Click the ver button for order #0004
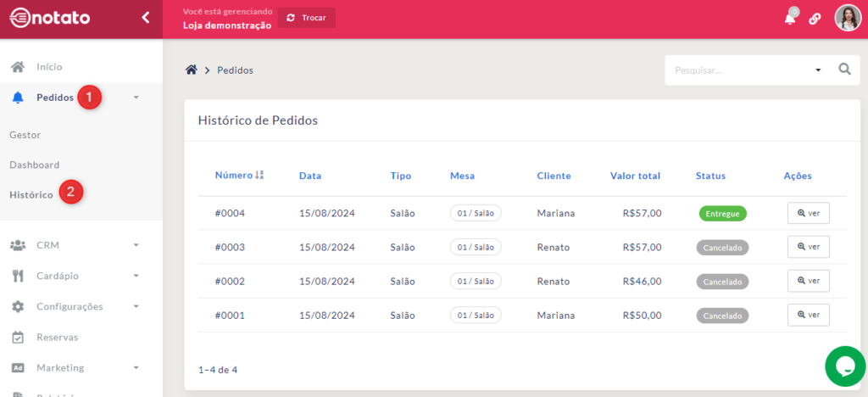Viewport: 868px width, 397px height. (808, 213)
